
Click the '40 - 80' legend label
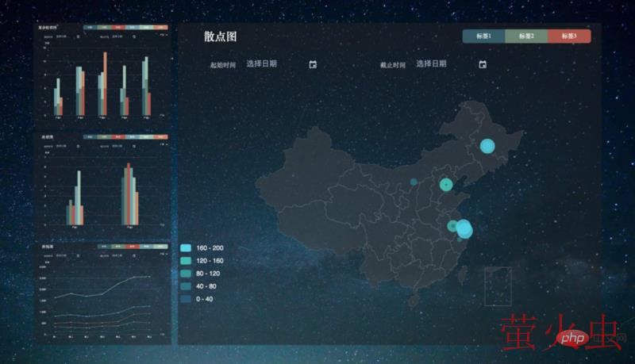pos(206,286)
